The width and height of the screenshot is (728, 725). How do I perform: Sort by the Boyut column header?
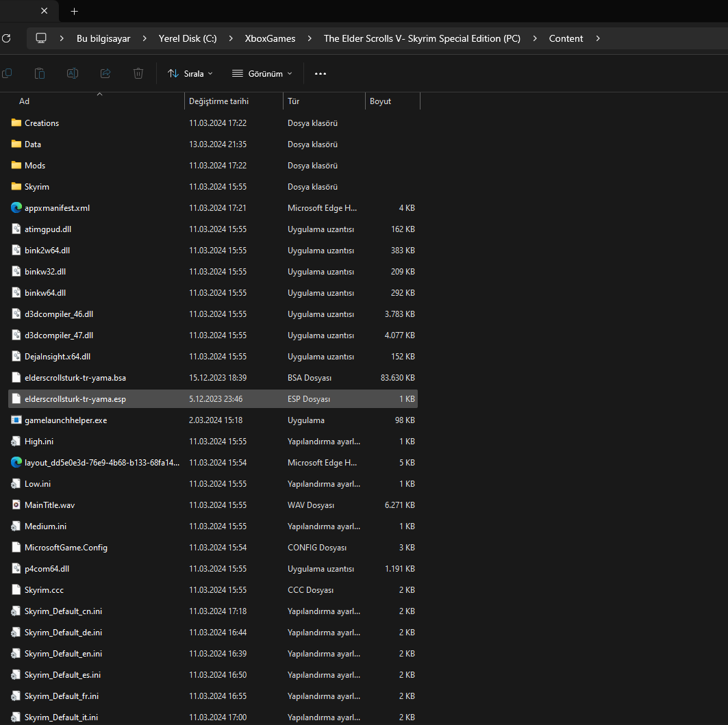[381, 101]
